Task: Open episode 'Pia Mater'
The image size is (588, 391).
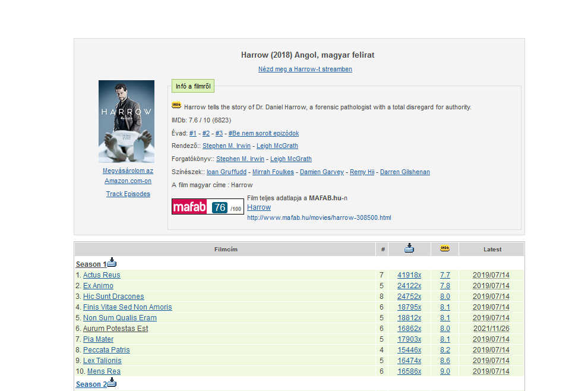Action: coord(98,339)
